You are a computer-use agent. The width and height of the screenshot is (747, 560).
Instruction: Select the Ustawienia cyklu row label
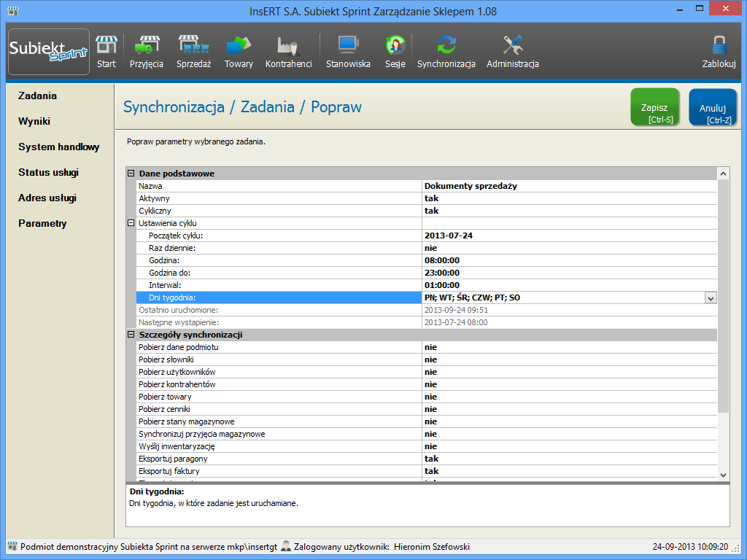pyautogui.click(x=279, y=223)
